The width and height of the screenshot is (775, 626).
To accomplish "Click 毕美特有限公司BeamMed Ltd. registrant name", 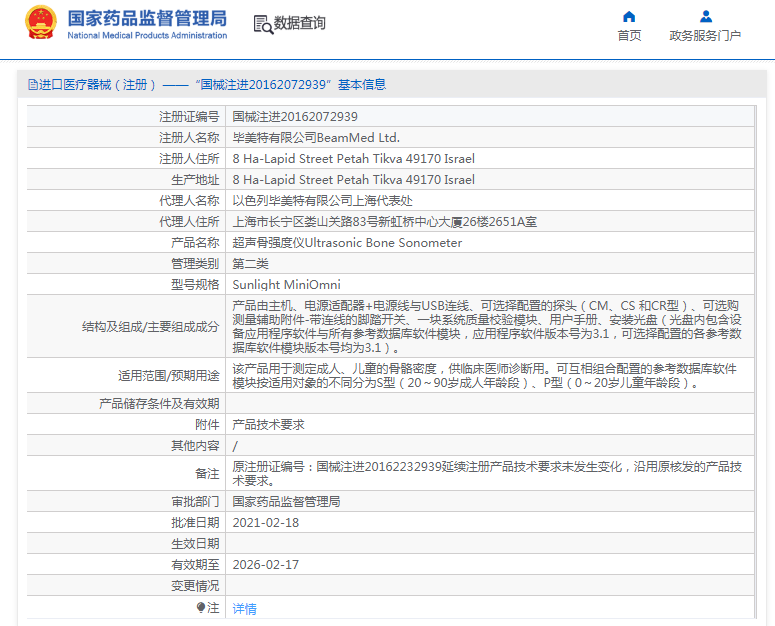I will 316,138.
